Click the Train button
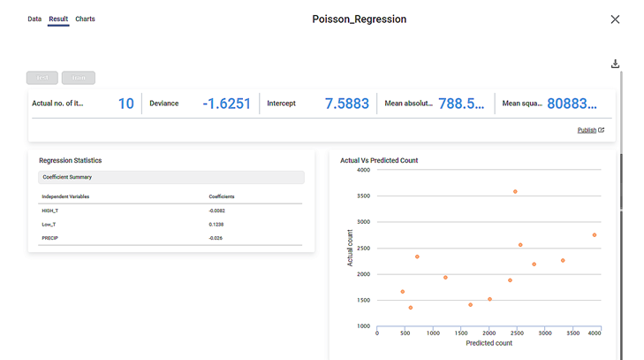 [79, 78]
